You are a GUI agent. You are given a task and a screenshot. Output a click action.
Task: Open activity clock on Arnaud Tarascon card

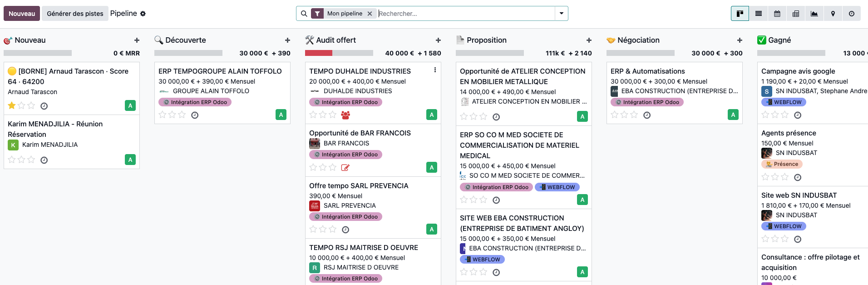click(44, 106)
